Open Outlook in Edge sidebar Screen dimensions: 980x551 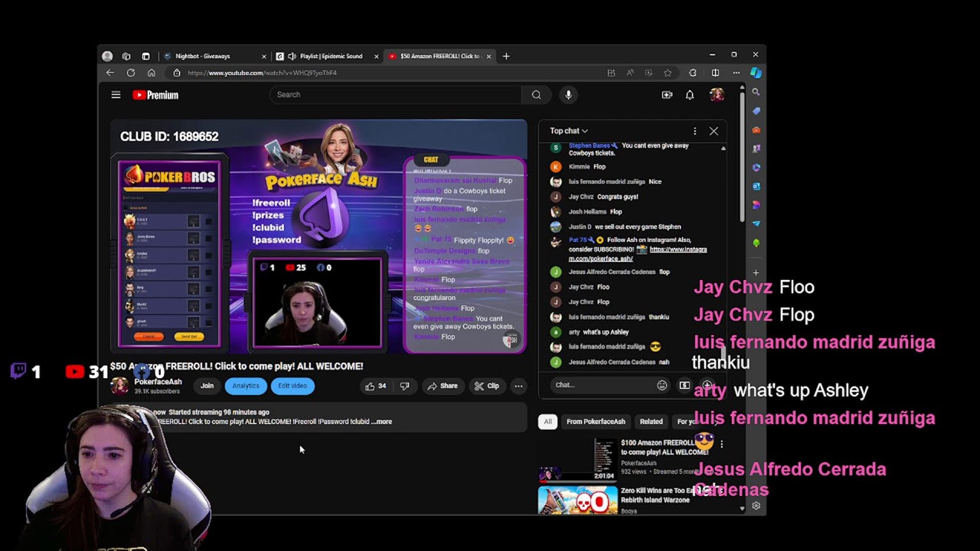tap(756, 186)
